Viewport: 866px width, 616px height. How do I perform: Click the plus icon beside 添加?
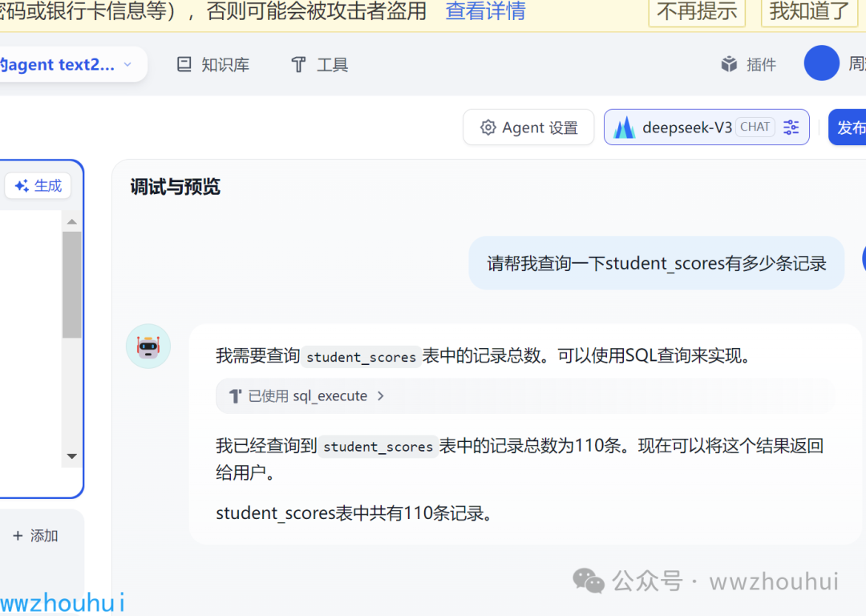tap(18, 535)
